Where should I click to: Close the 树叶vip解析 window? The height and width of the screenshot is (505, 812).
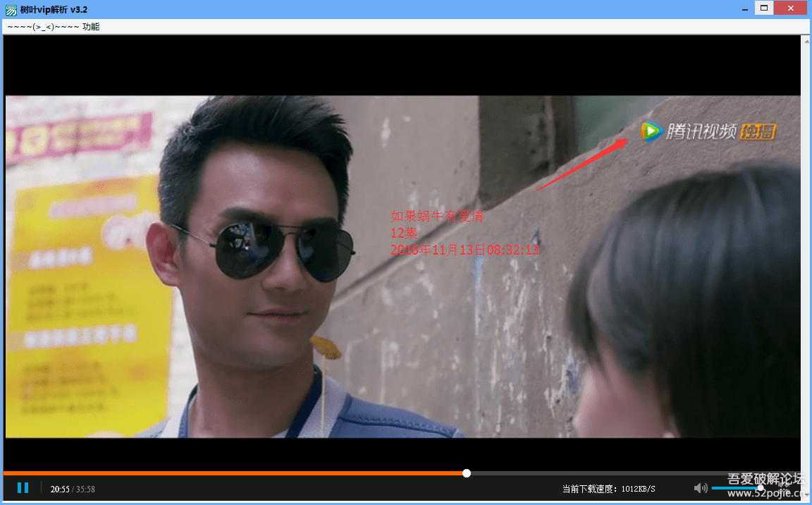tap(790, 8)
